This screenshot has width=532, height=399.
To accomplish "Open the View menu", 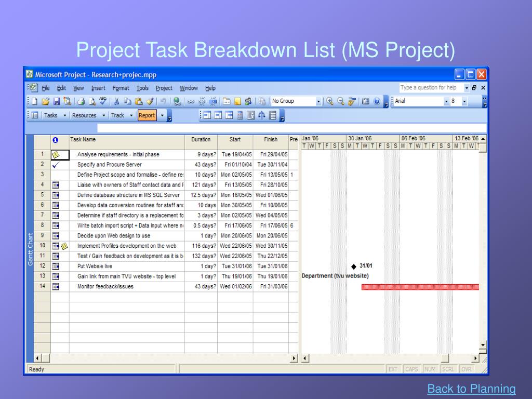I will (78, 88).
